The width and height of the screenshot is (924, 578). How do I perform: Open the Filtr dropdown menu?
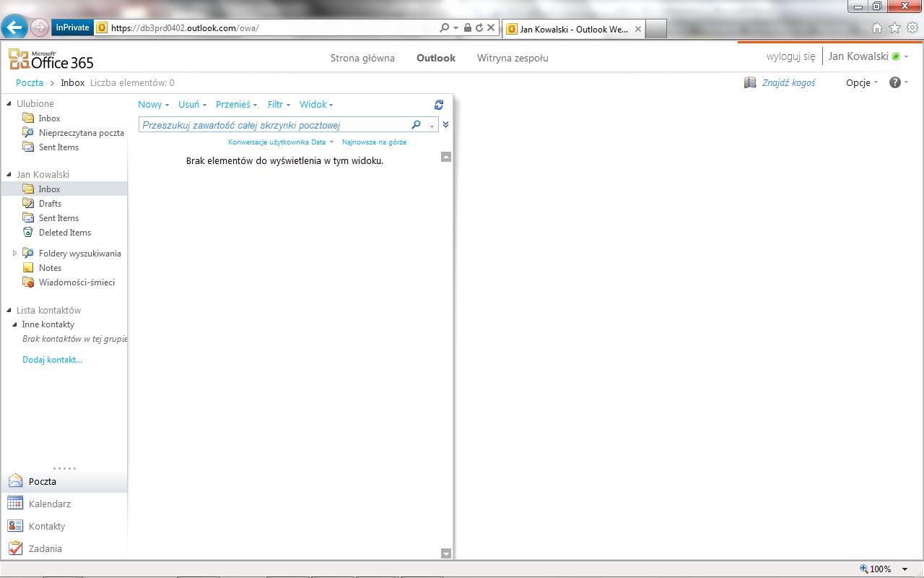click(278, 105)
